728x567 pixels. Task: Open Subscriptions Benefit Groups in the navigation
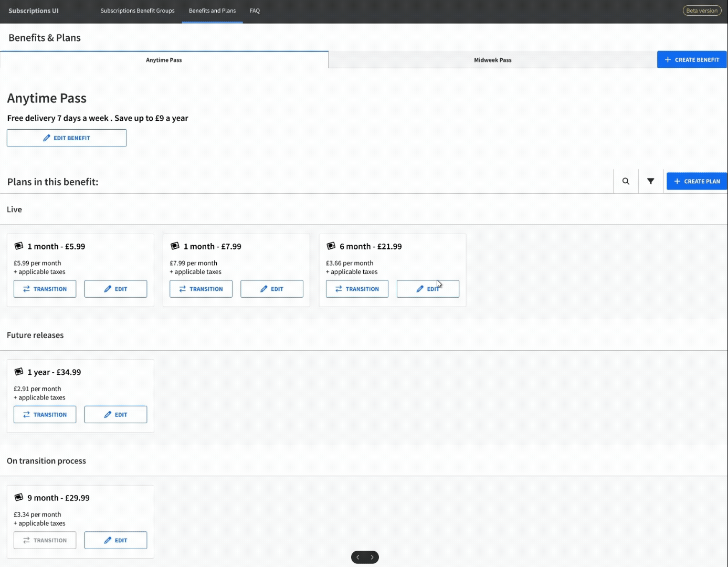pos(138,10)
